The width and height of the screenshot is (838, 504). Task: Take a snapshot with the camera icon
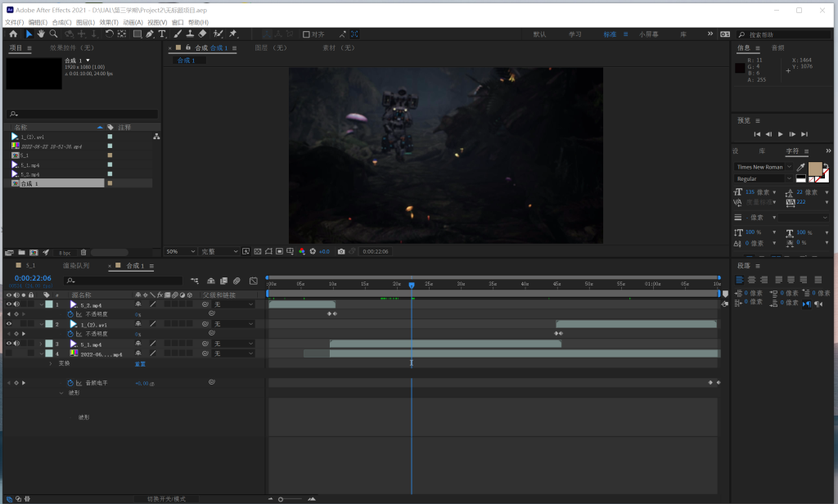[341, 251]
